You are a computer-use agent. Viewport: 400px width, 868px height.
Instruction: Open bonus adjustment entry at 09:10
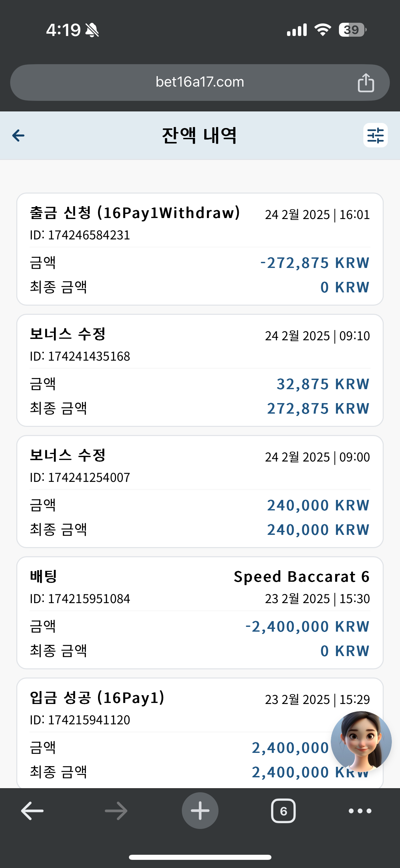[x=200, y=370]
